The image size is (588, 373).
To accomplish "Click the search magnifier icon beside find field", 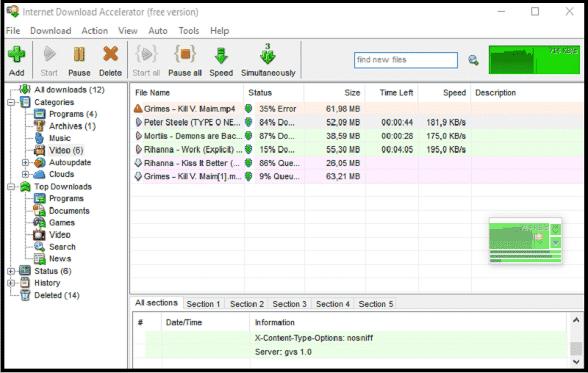I will pyautogui.click(x=473, y=60).
